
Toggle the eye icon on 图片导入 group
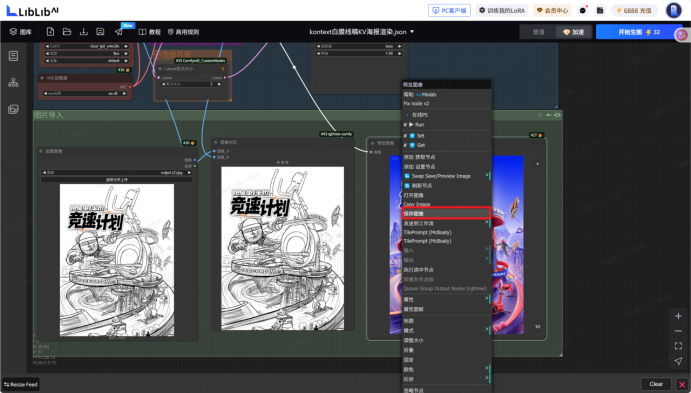(x=557, y=115)
